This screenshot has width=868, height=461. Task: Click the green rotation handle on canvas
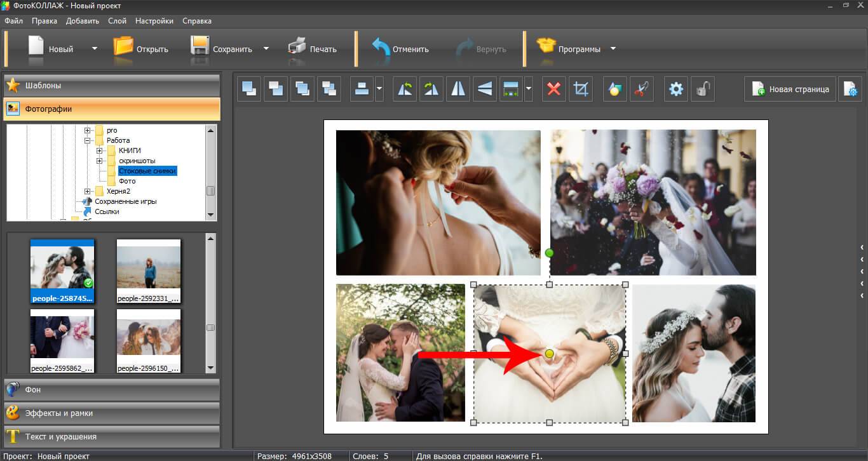click(550, 253)
